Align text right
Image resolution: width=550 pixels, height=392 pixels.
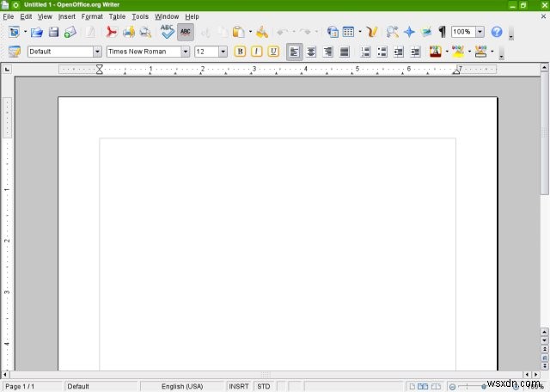pos(327,52)
